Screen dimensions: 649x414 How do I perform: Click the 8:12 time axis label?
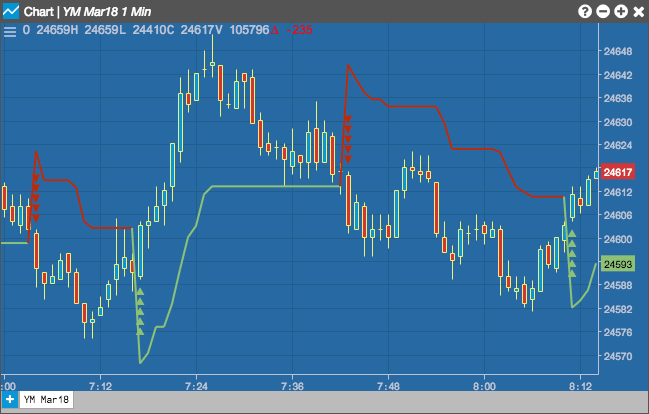tap(580, 386)
